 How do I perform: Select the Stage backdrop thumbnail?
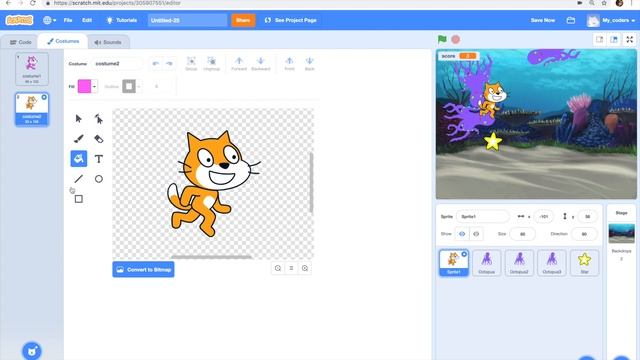[x=621, y=233]
